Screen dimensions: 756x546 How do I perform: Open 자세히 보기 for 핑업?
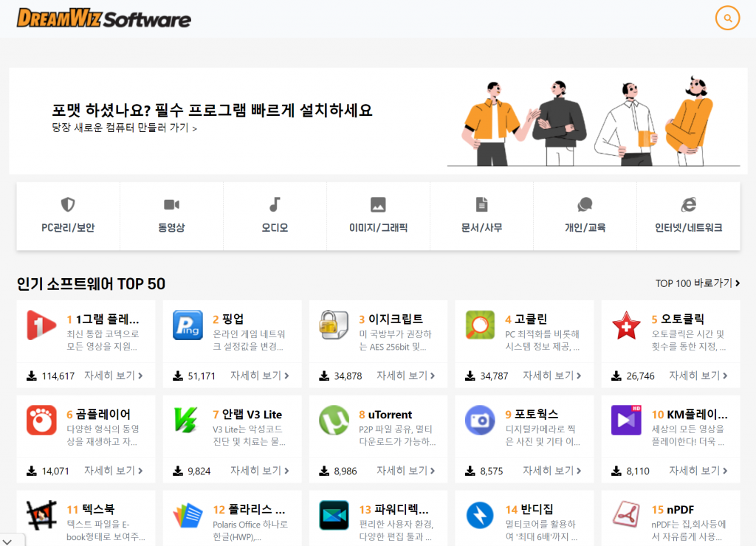[x=259, y=376]
